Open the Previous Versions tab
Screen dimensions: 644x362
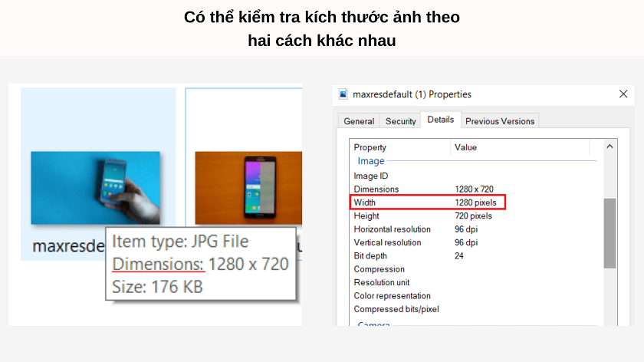[x=499, y=121]
